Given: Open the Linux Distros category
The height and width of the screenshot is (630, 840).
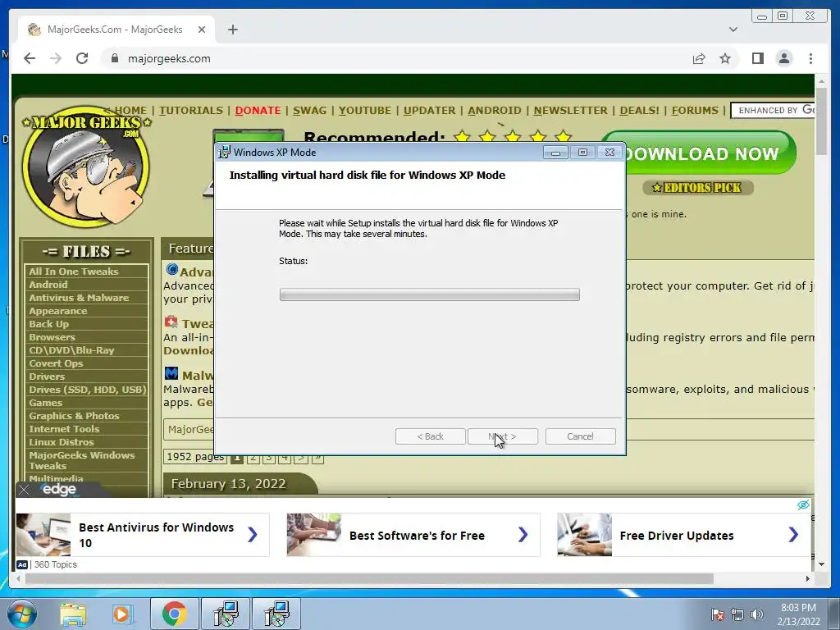Looking at the screenshot, I should tap(62, 442).
